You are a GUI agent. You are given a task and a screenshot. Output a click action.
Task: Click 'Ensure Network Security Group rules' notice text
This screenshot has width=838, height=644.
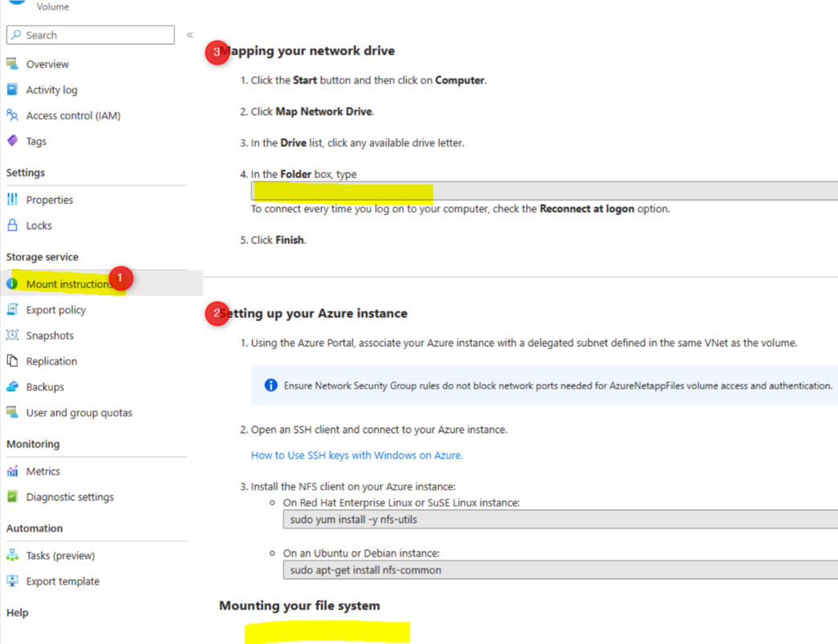[558, 385]
